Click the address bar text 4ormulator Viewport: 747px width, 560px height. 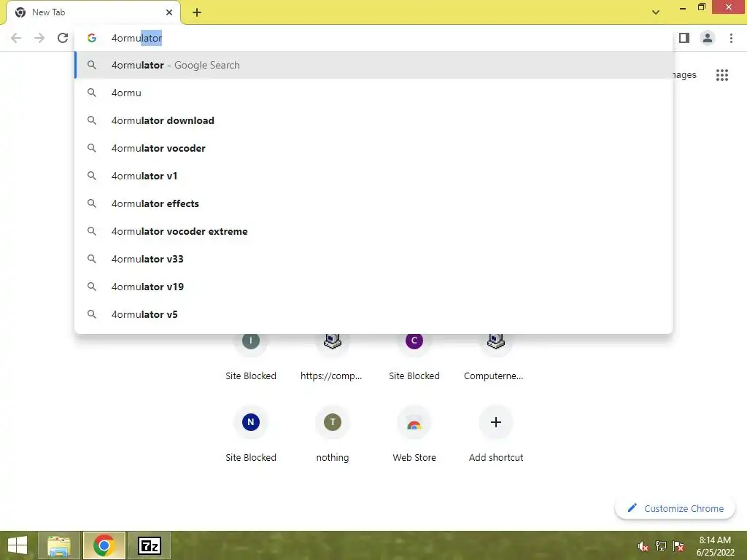[x=136, y=38]
